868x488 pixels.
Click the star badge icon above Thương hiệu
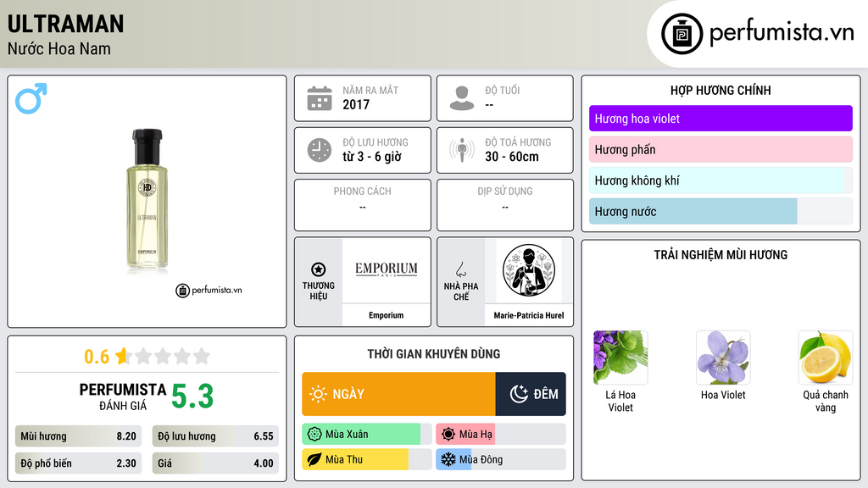(319, 269)
